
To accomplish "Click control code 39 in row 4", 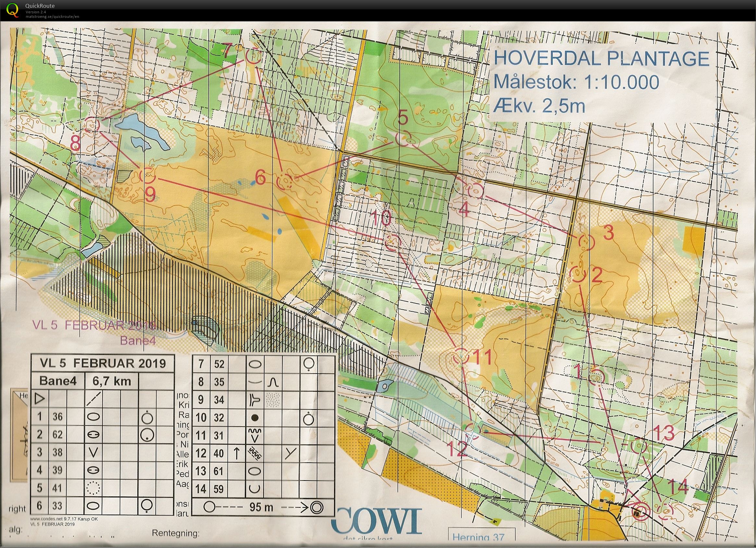I will click(58, 470).
